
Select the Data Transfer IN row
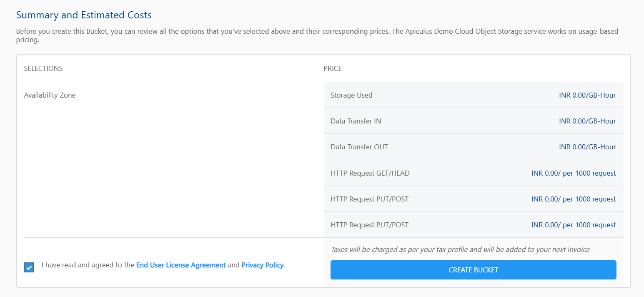pos(473,121)
